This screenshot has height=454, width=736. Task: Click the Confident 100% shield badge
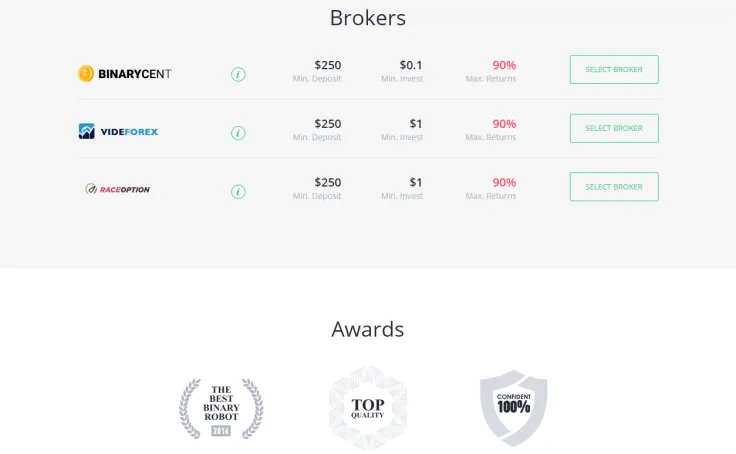(x=514, y=408)
